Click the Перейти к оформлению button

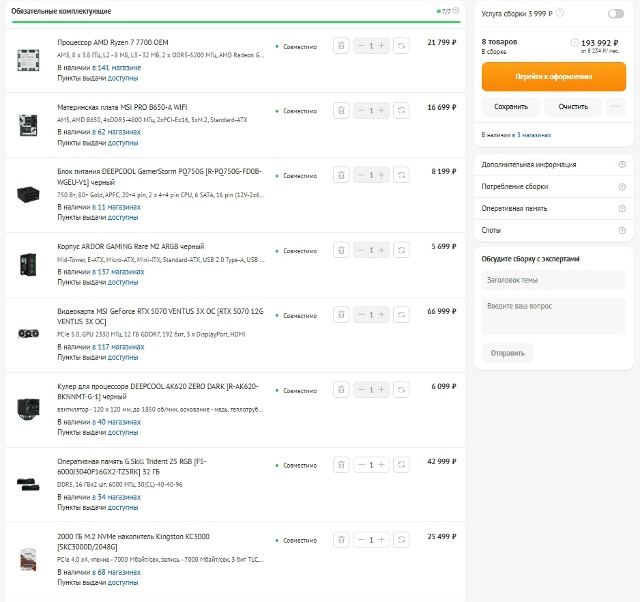553,76
